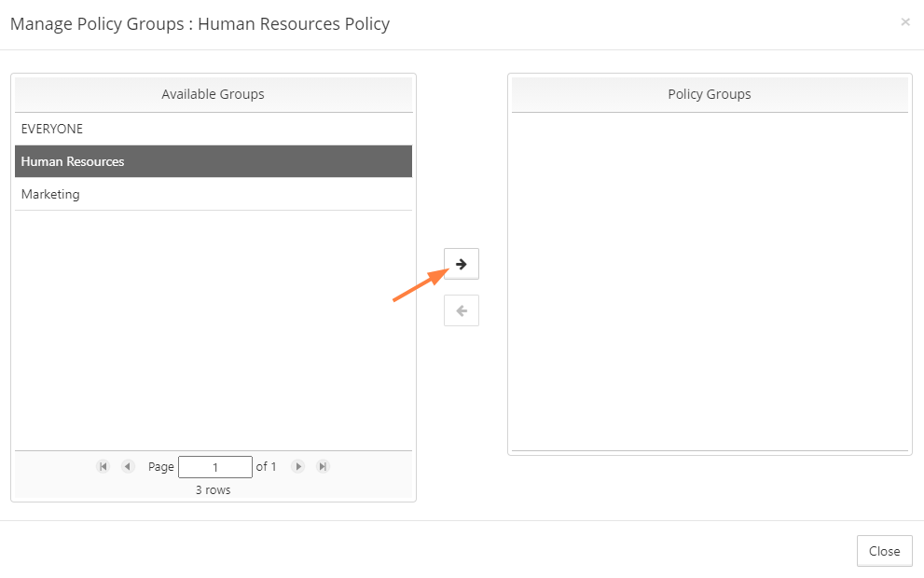
Task: Move selected group to Policy Groups with right arrow
Action: point(462,264)
